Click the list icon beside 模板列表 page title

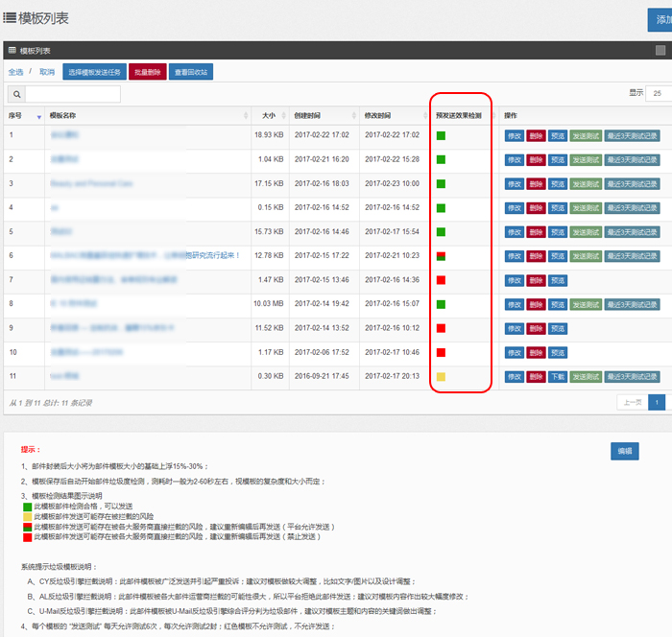pos(10,17)
